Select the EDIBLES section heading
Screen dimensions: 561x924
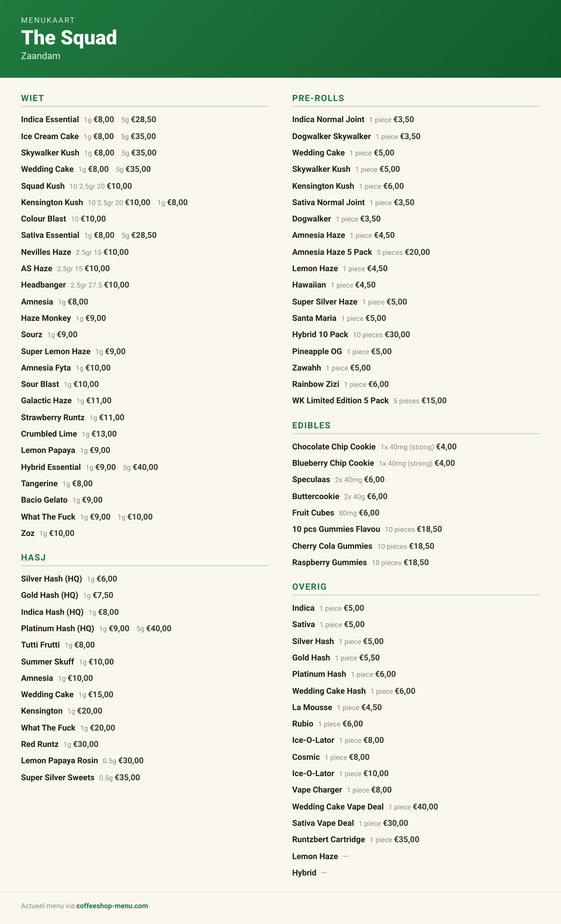pyautogui.click(x=311, y=426)
